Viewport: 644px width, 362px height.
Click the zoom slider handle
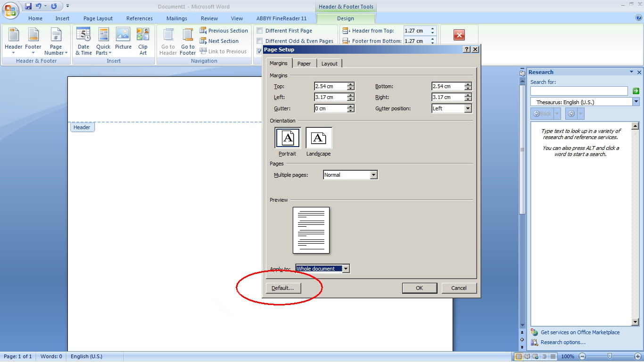coord(610,356)
